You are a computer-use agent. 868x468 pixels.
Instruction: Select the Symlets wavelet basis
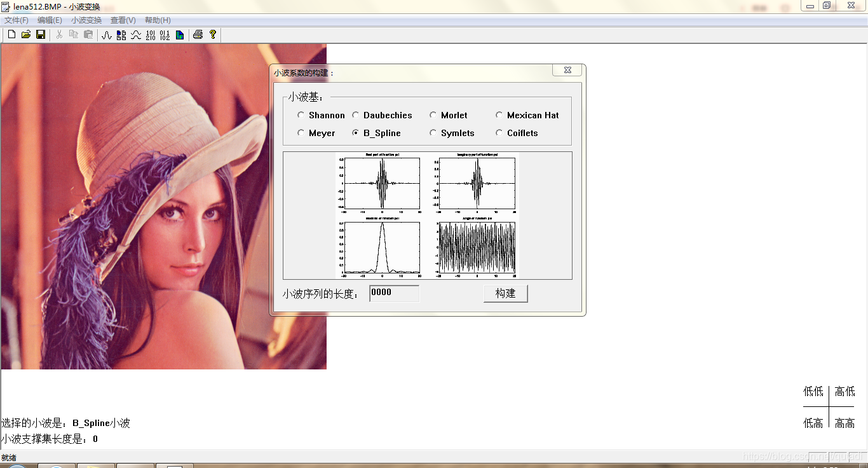tap(452, 133)
